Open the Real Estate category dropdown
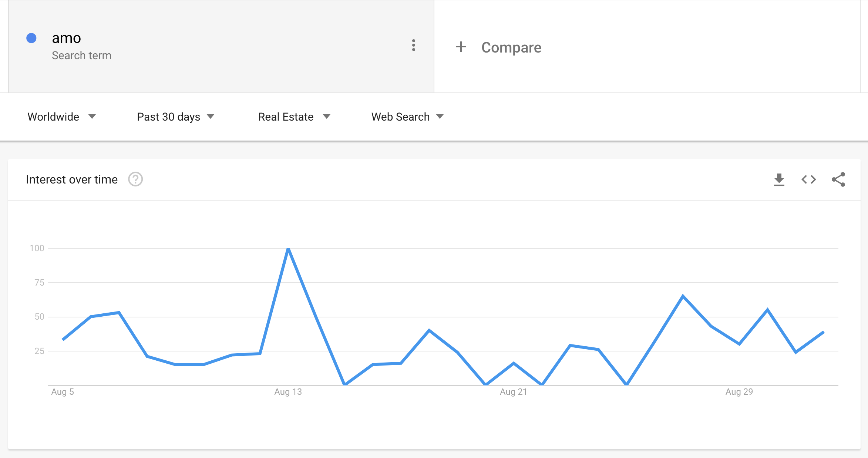 [x=285, y=117]
